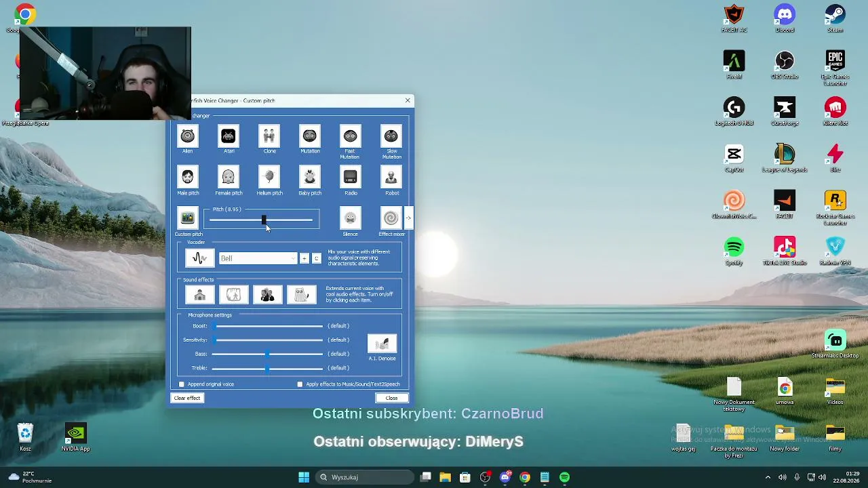Check Apply effects to Music/Sound/Text2Speech
This screenshot has width=868, height=488.
tap(300, 384)
